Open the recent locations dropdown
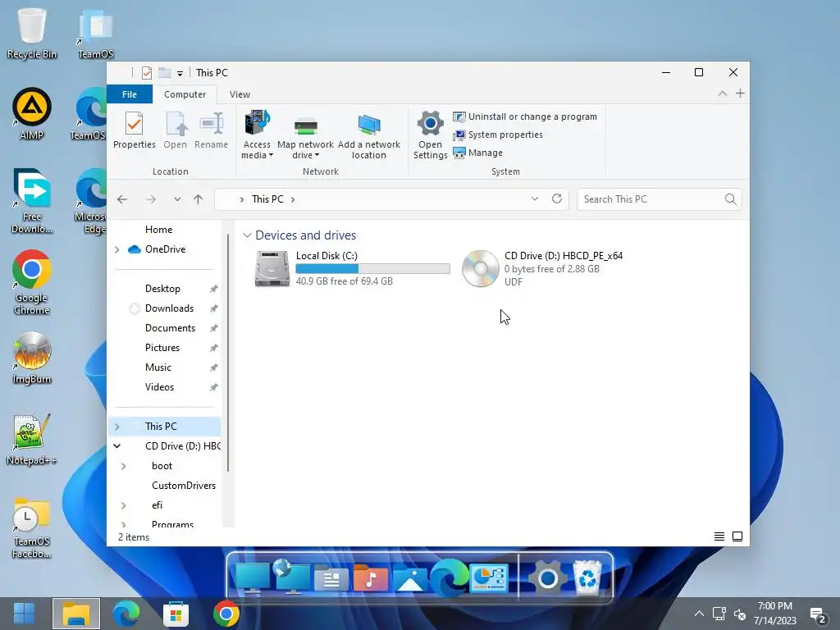 pyautogui.click(x=177, y=199)
